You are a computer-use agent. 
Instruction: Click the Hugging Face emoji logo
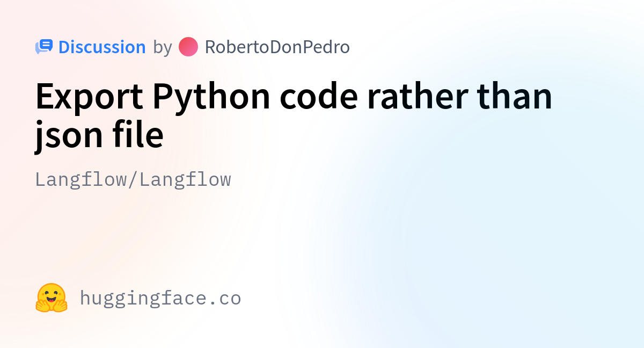click(52, 298)
